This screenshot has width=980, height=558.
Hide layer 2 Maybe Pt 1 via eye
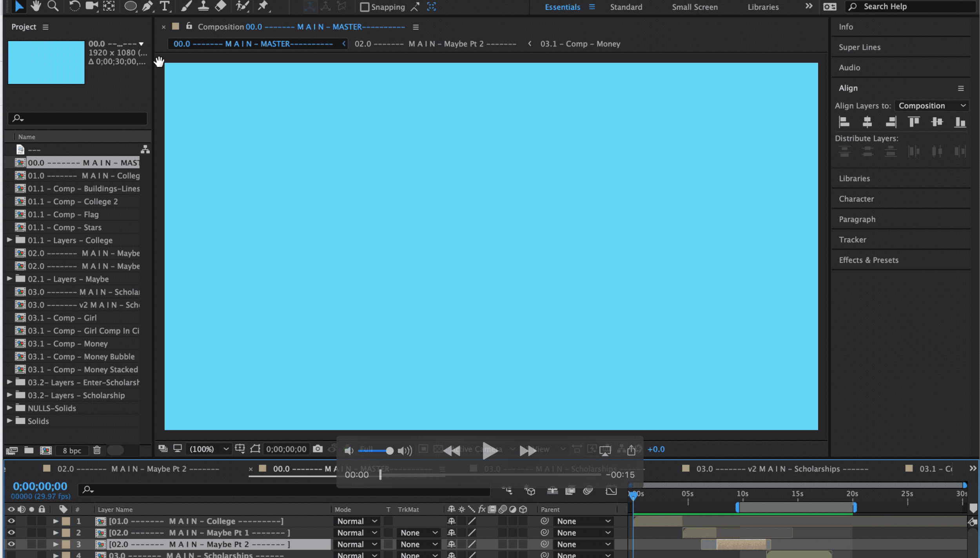tap(11, 533)
